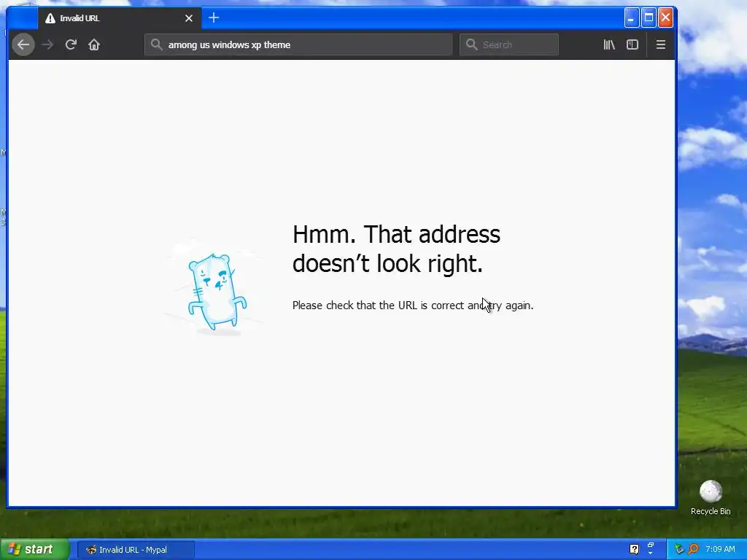Click the network tray icon

tap(679, 549)
